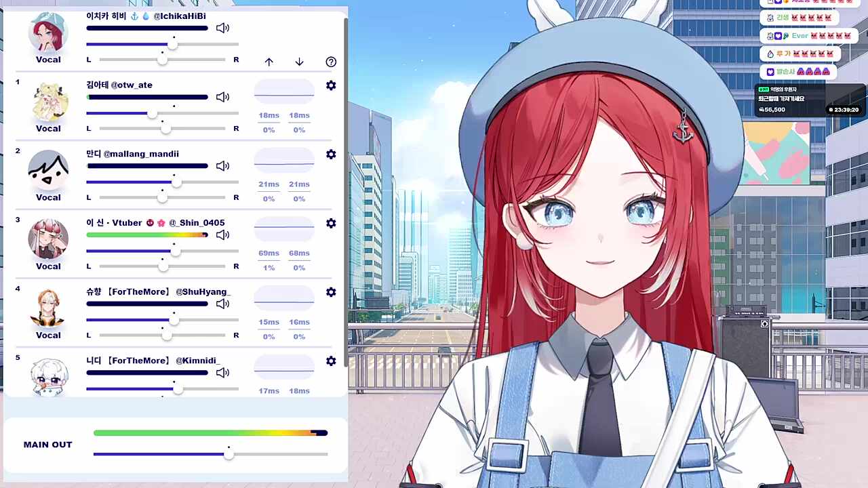Click the 15ms latency value
Screen dimensions: 868x488
269,323
